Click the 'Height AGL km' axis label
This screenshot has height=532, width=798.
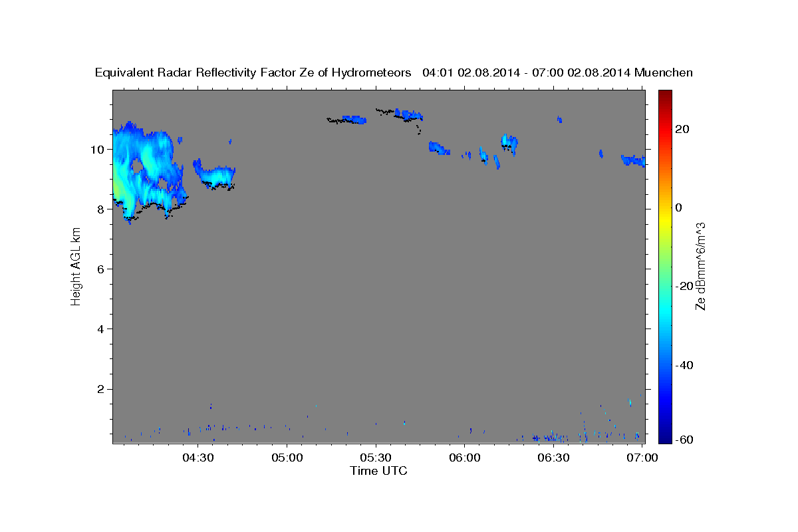(76, 267)
